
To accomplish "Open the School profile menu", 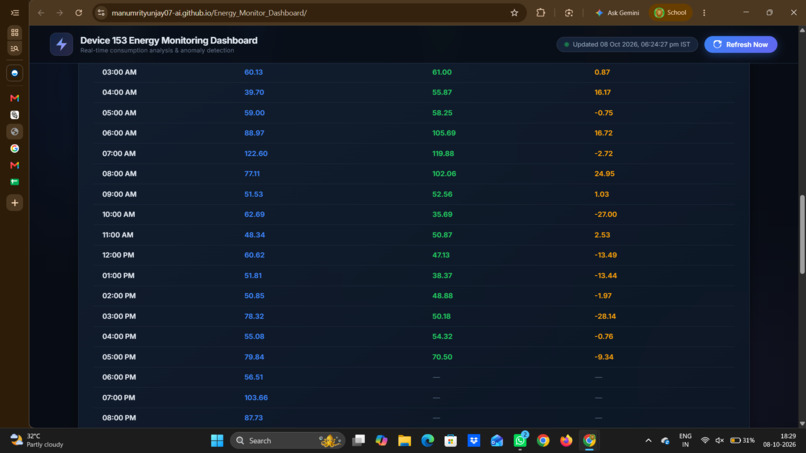I will 670,13.
